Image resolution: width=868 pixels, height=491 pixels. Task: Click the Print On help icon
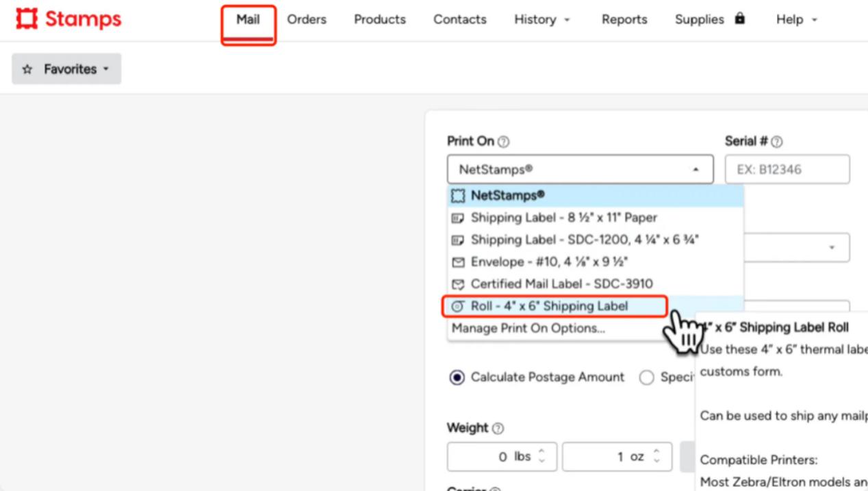pos(504,142)
